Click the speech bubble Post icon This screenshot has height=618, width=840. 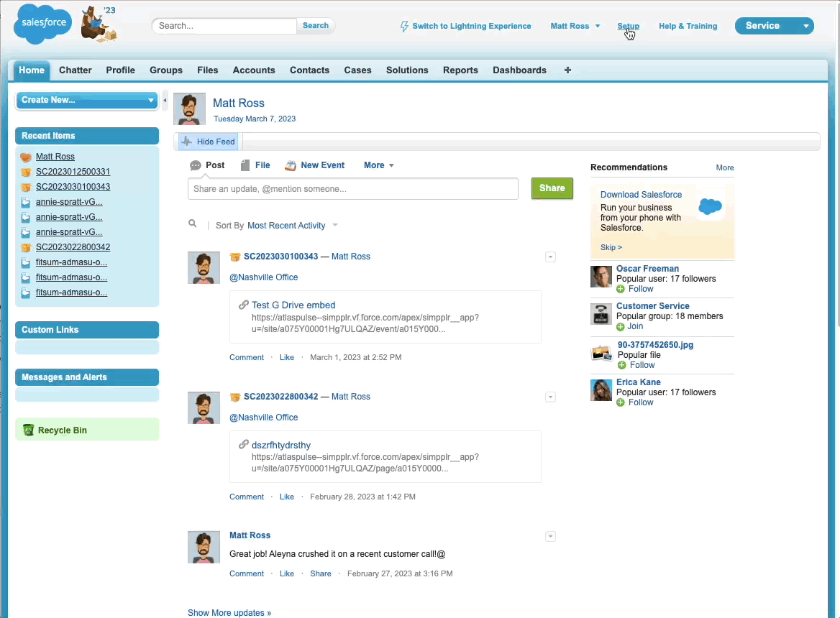click(x=196, y=165)
